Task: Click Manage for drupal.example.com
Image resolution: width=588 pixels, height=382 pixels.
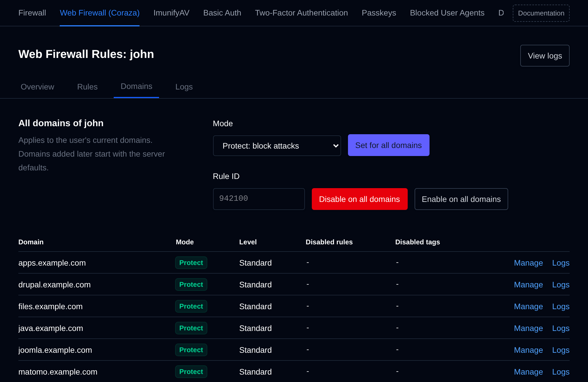Action: coord(529,284)
